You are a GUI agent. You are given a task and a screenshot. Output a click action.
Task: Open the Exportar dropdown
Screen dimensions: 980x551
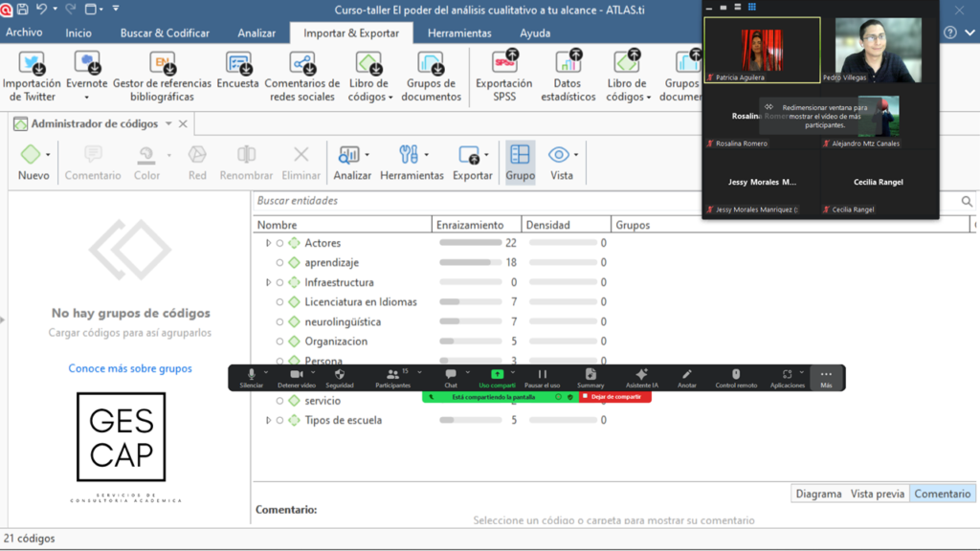[x=486, y=155]
